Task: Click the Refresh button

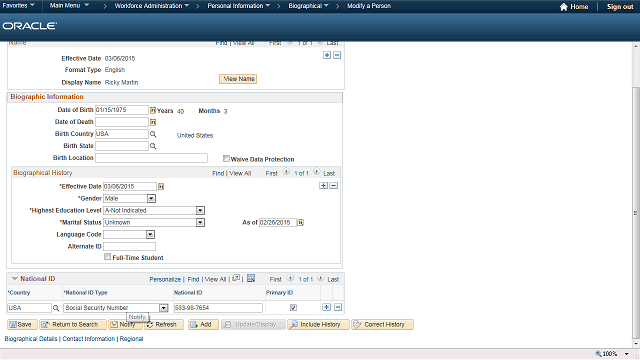Action: (x=163, y=324)
